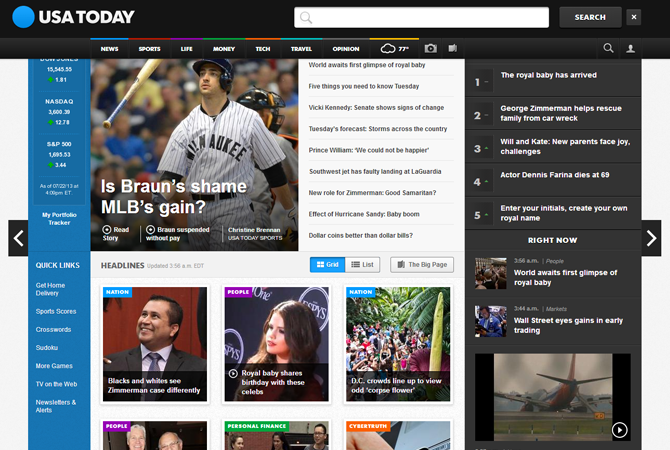
Task: Switch headlines to List view
Action: [362, 265]
